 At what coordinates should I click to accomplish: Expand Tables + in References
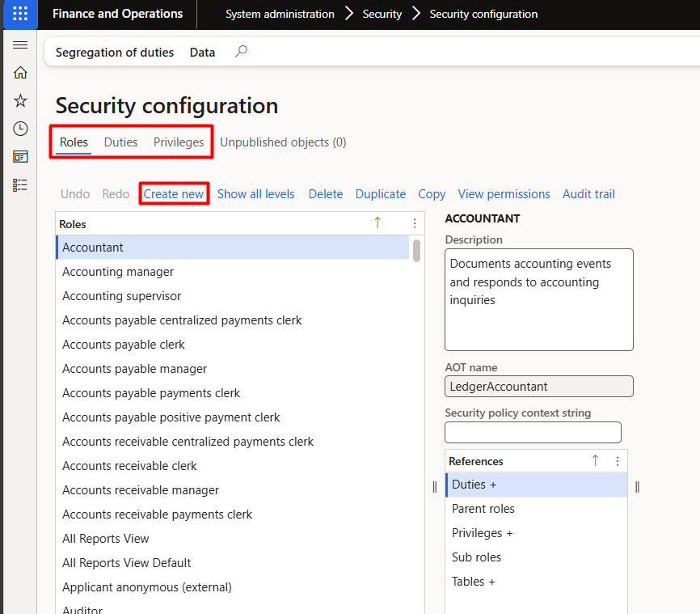click(x=536, y=582)
